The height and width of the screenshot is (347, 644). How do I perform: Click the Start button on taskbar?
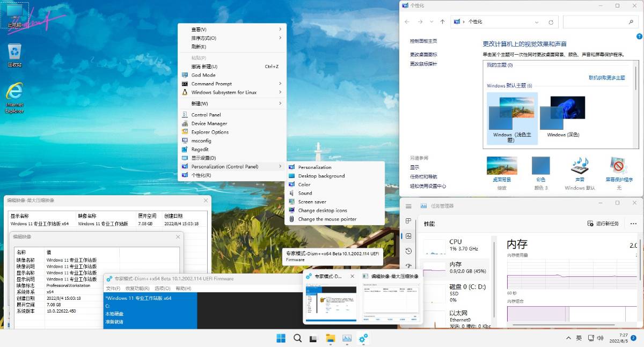pos(281,338)
